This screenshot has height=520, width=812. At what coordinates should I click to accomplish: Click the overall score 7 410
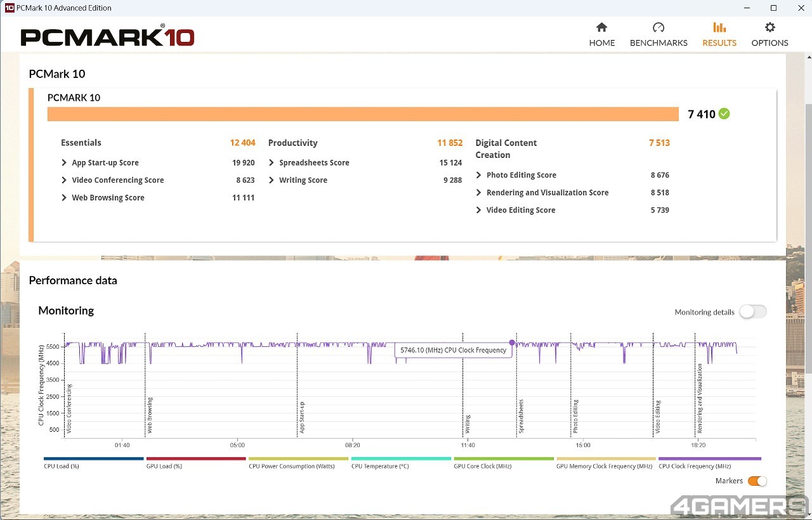[702, 114]
